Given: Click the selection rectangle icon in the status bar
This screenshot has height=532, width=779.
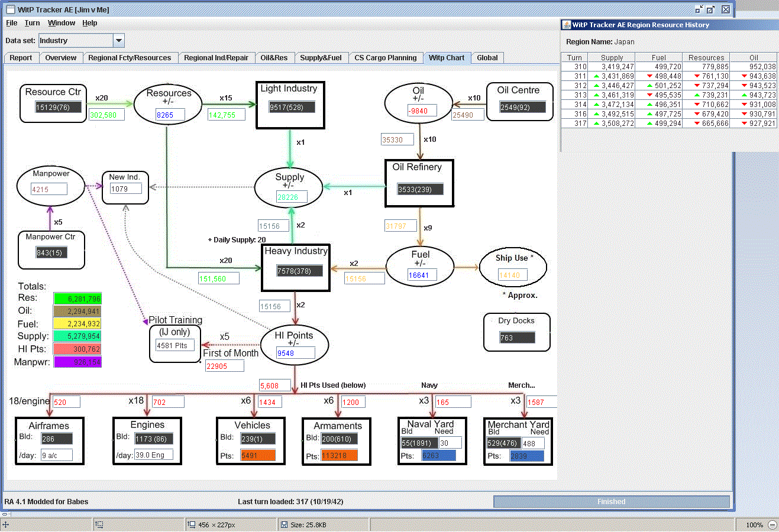Looking at the screenshot, I should (x=99, y=524).
